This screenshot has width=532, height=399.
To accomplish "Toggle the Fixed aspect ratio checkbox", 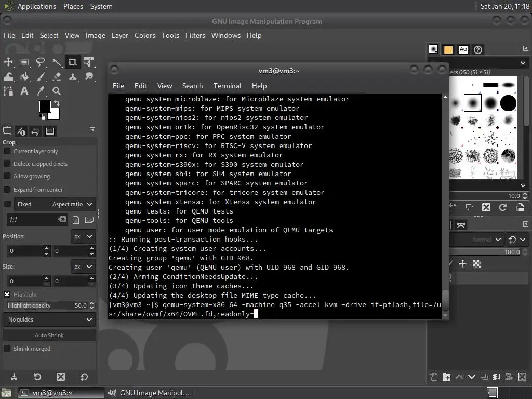I will click(x=7, y=204).
